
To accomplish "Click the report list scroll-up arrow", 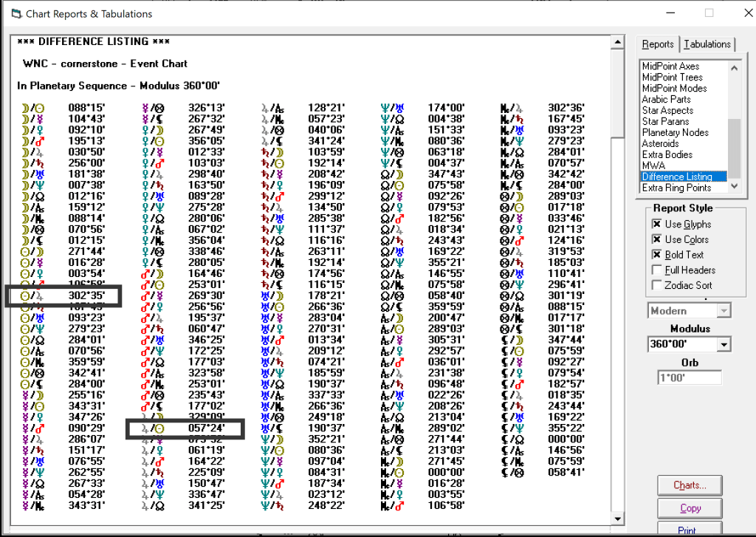I will tap(734, 66).
